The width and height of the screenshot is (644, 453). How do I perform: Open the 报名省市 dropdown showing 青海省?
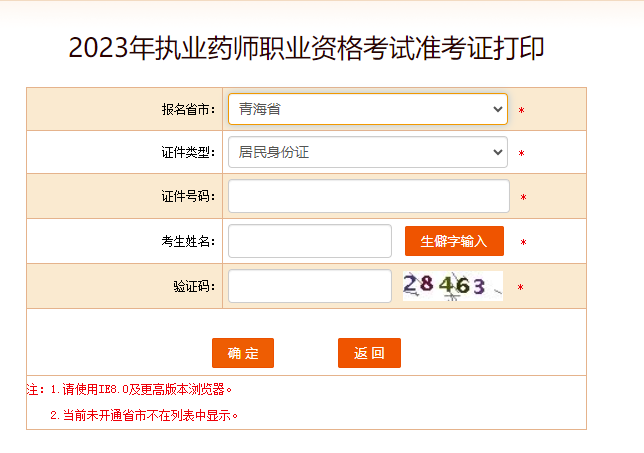tap(368, 109)
